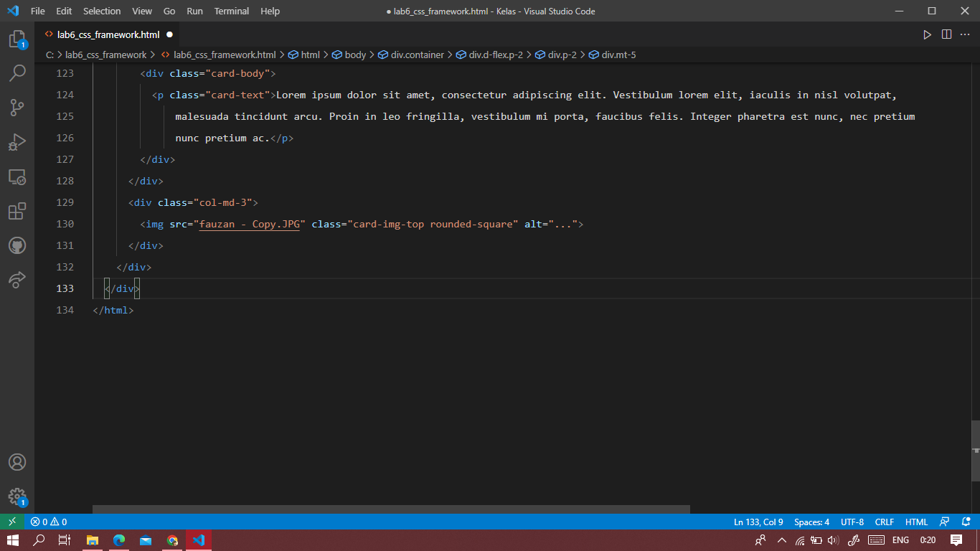This screenshot has height=551, width=980.
Task: Run the file with the play icon
Action: click(927, 34)
